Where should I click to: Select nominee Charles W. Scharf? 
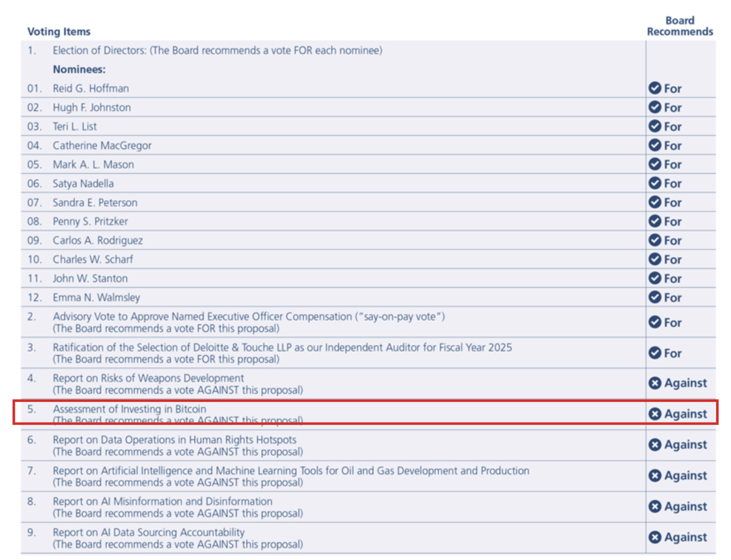[93, 260]
